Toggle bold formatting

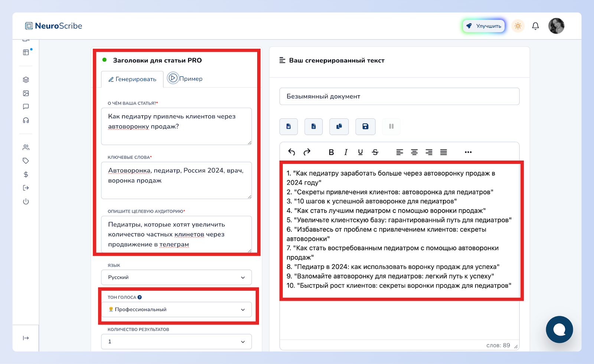coord(332,152)
